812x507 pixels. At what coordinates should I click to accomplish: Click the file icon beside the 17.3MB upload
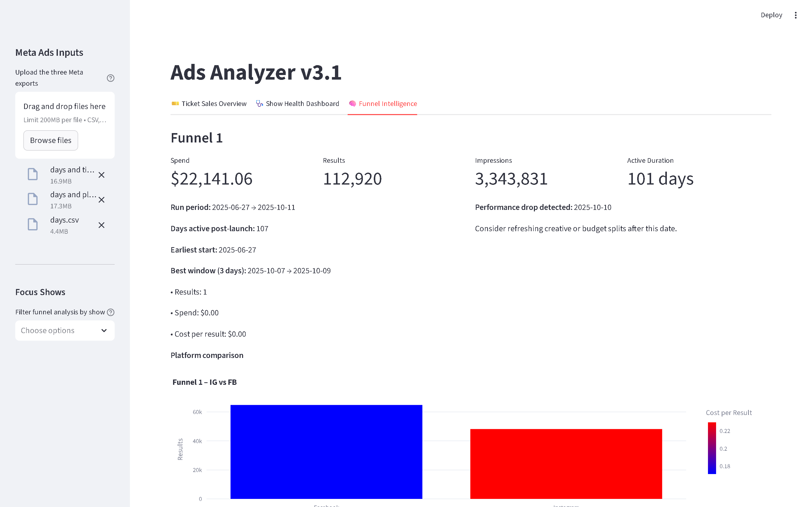coord(32,199)
